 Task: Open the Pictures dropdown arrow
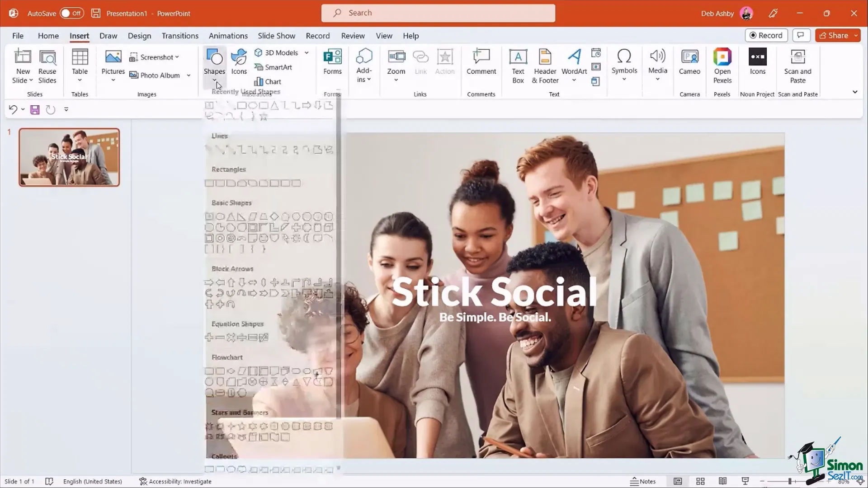point(113,80)
